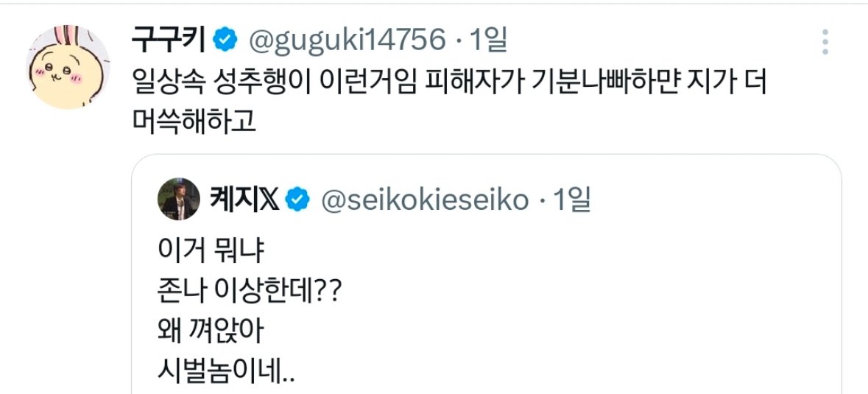Click the verified badge next to 구구키
The image size is (868, 394).
point(222,41)
